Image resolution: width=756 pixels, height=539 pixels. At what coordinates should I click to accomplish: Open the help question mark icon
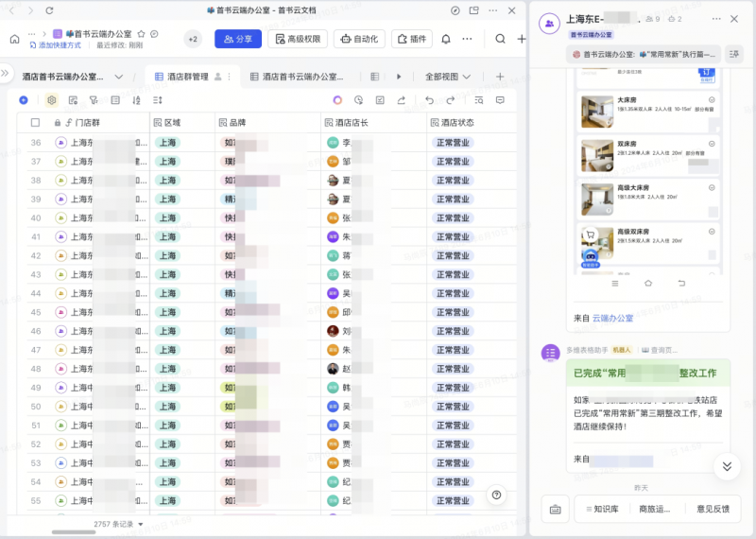tap(497, 495)
